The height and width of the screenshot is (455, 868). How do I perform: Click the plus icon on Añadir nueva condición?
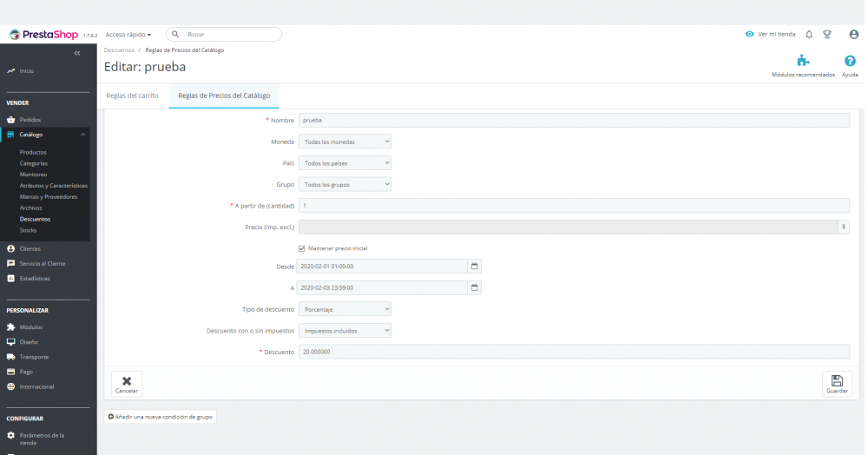coord(111,417)
